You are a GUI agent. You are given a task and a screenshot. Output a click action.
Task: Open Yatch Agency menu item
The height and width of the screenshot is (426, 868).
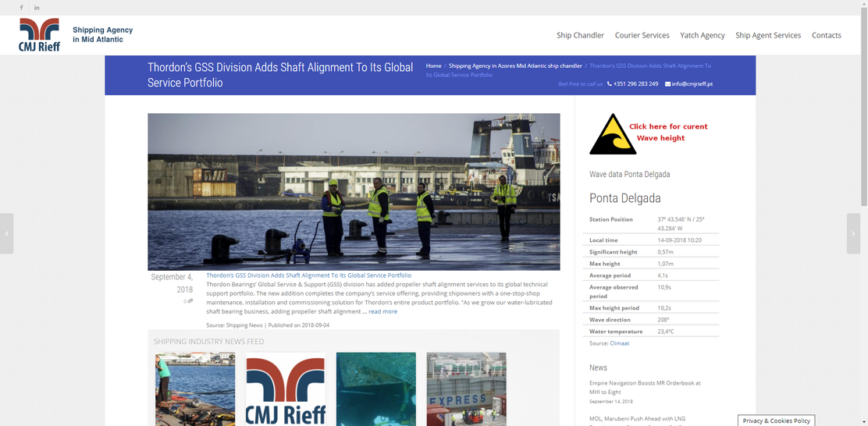(703, 35)
